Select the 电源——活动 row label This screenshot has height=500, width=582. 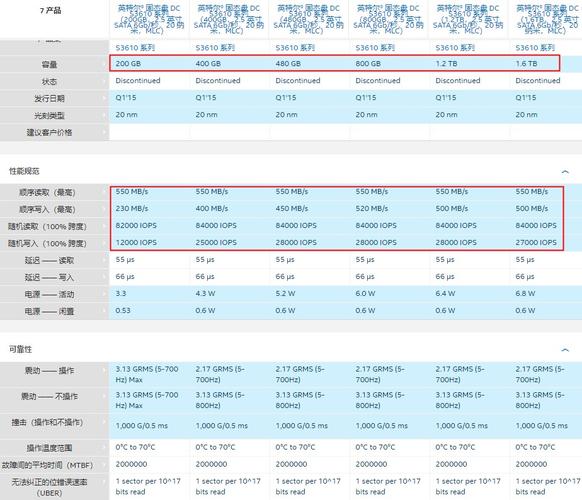point(49,295)
